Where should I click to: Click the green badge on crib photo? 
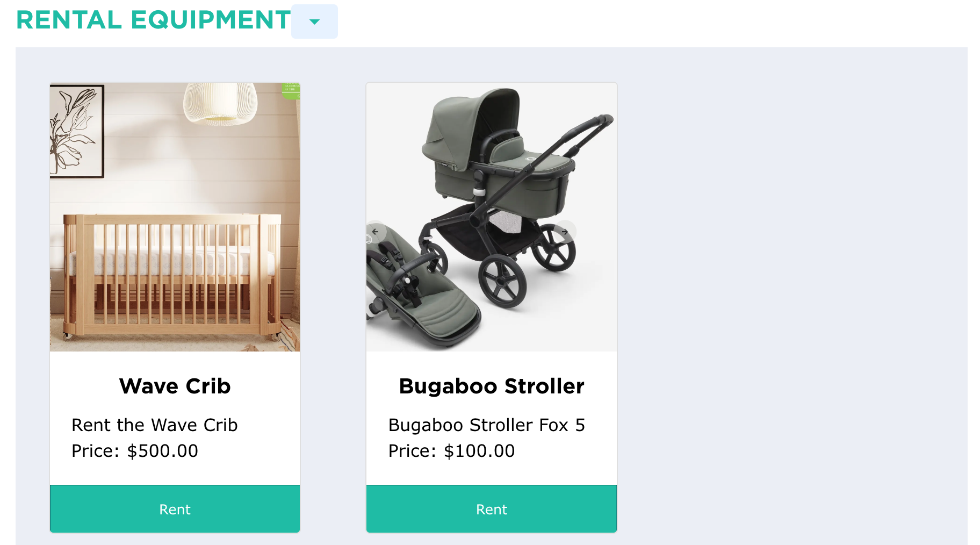291,91
